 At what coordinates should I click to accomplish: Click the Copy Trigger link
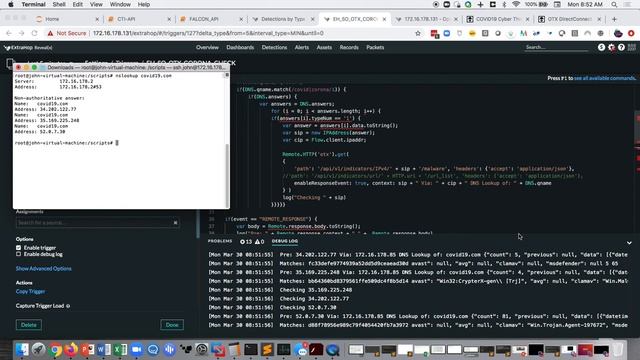[x=30, y=291]
